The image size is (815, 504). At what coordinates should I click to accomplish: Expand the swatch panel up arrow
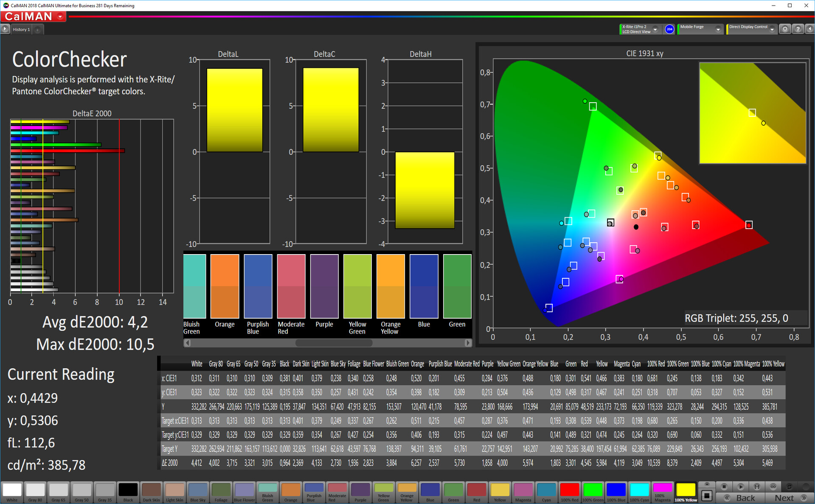707,484
